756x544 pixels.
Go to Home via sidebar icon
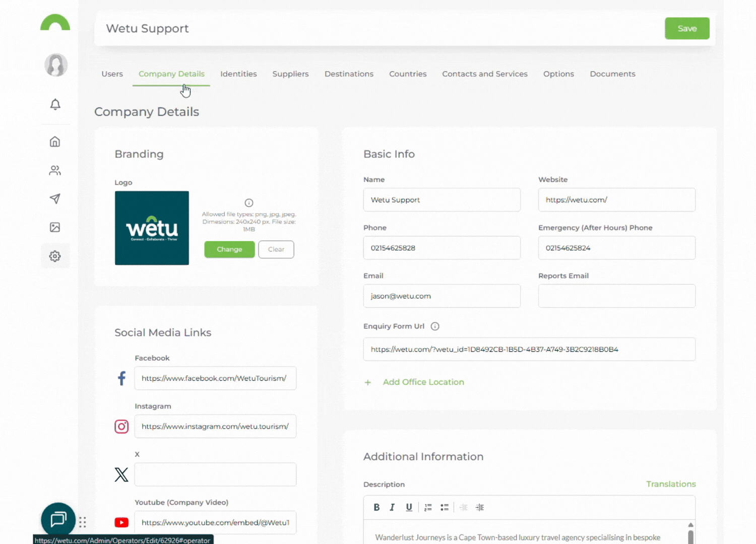(x=55, y=142)
